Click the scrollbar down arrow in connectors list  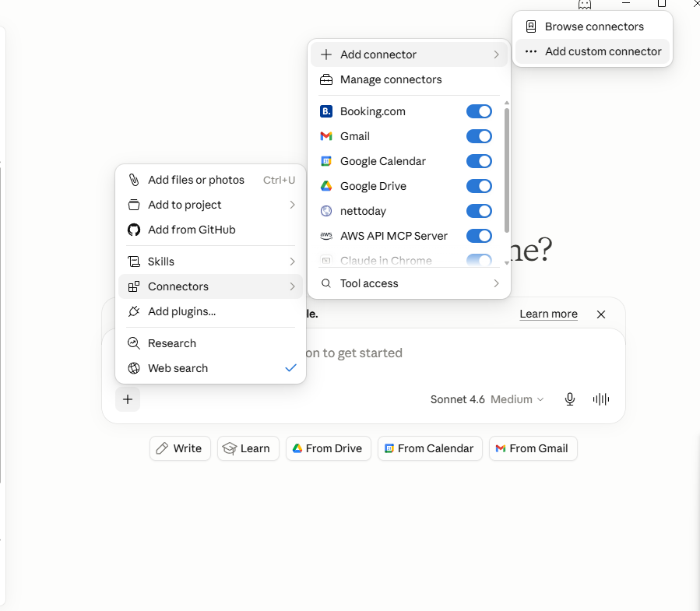(507, 263)
